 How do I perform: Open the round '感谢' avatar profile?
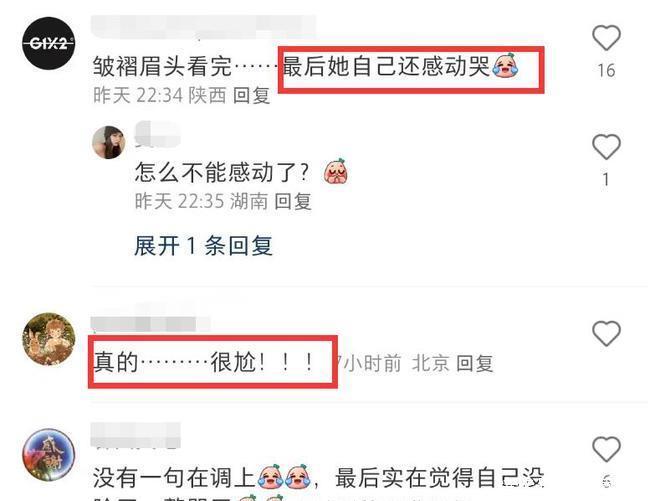coord(49,455)
